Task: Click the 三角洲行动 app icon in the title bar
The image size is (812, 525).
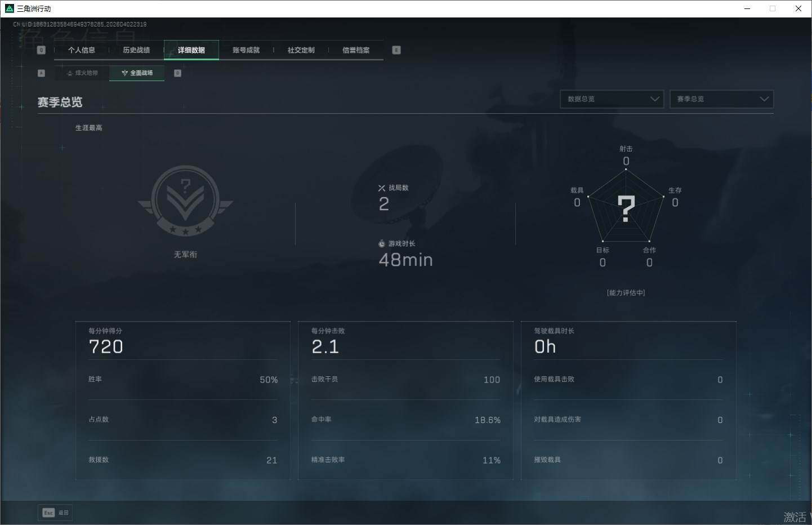Action: coord(9,8)
